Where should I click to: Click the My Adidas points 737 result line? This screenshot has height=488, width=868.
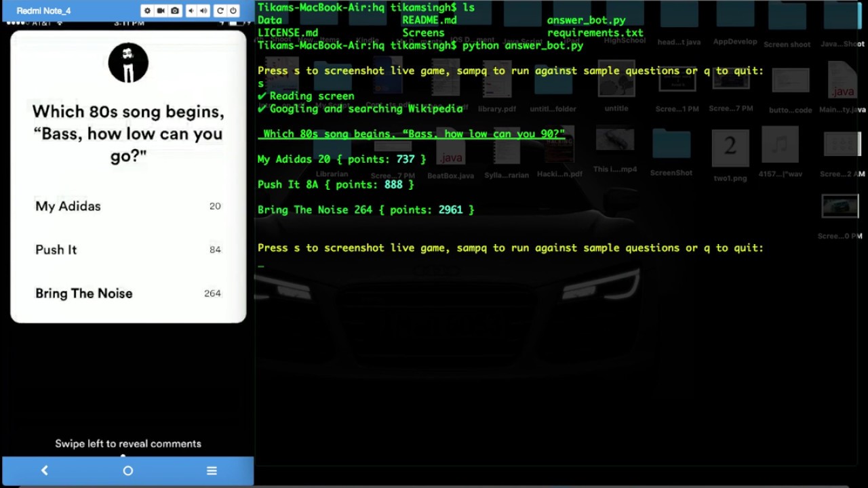click(x=342, y=159)
